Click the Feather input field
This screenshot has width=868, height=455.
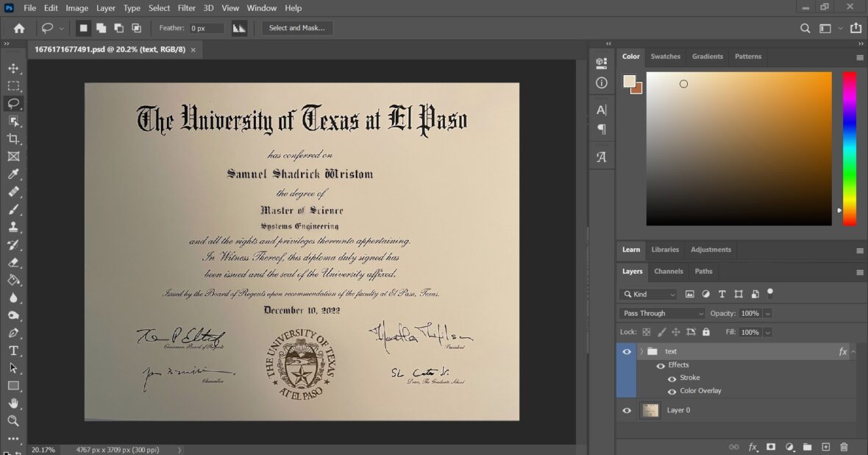point(207,28)
